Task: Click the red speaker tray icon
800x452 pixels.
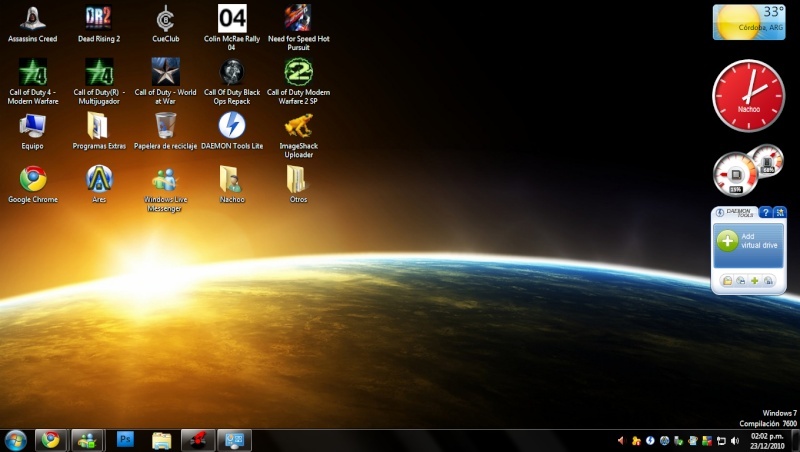Action: (x=621, y=440)
